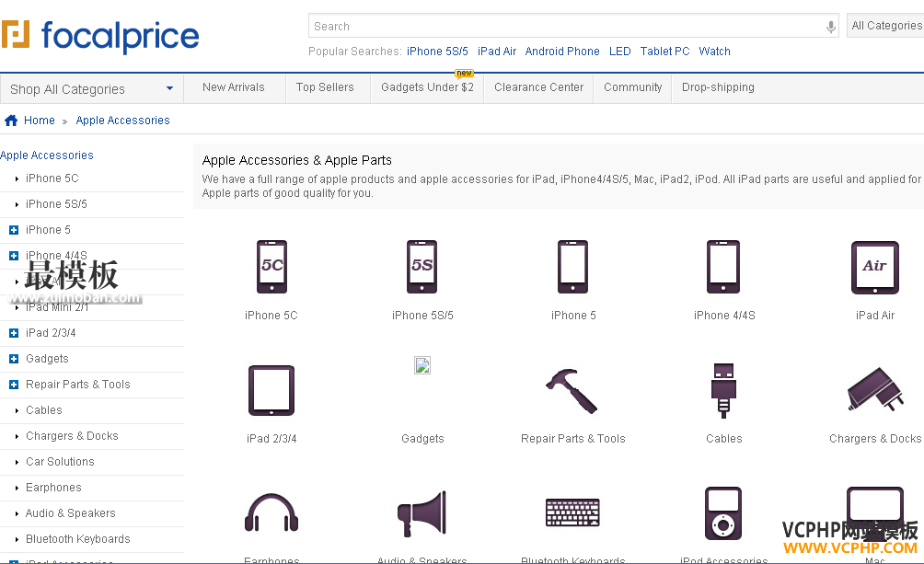Select Earphones in the sidebar
Viewport: 924px width, 564px height.
coord(53,488)
